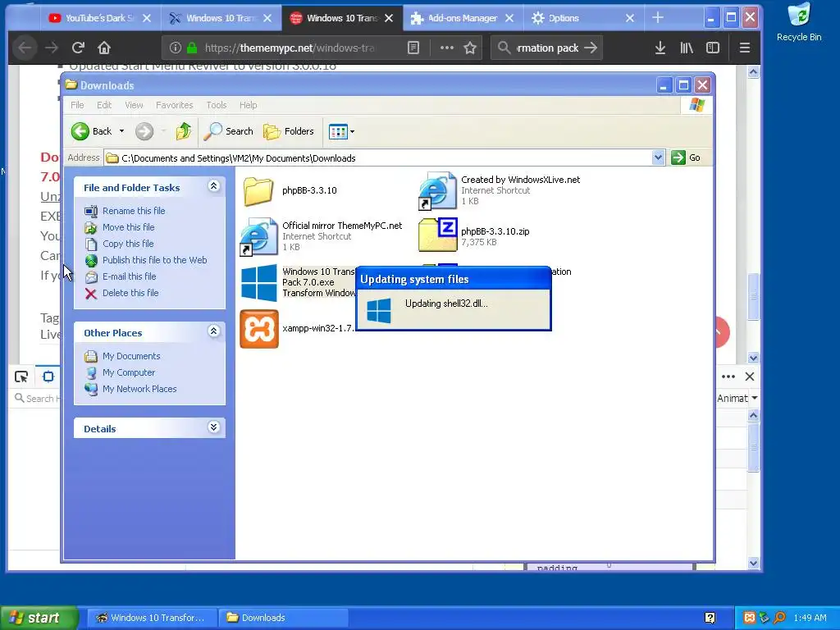Click Firefox page scrollbar down arrow
The image size is (840, 630).
click(x=753, y=358)
